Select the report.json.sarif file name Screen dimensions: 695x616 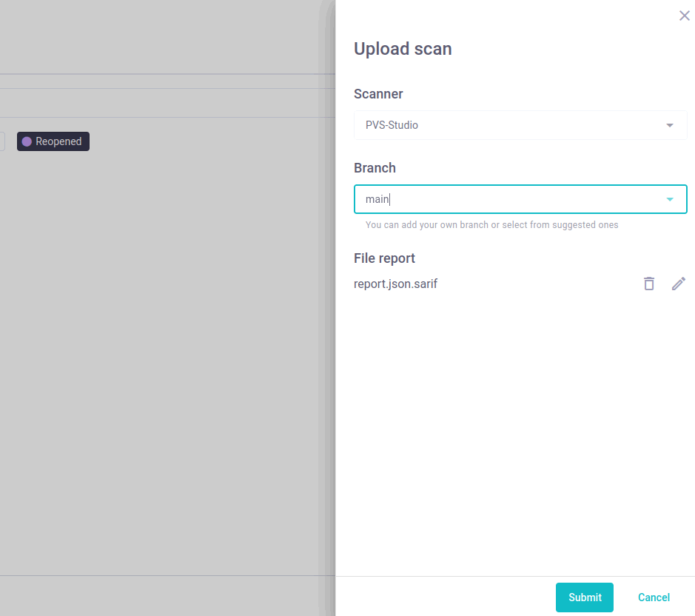(395, 284)
